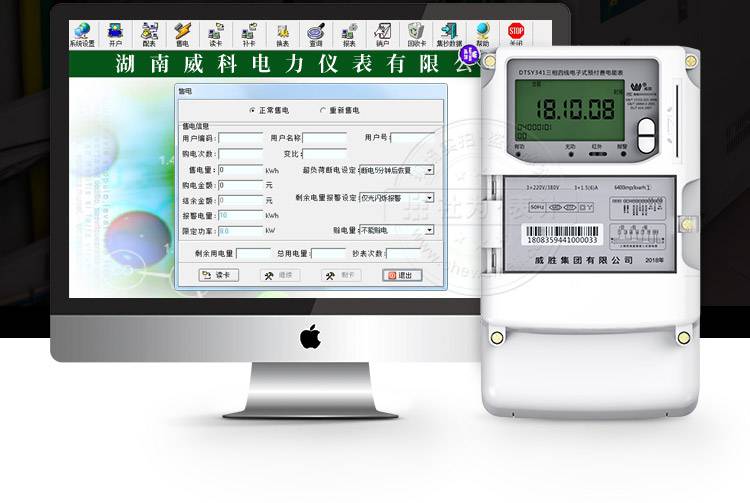Click the 剩余用电量 field
750x503 pixels.
(254, 253)
